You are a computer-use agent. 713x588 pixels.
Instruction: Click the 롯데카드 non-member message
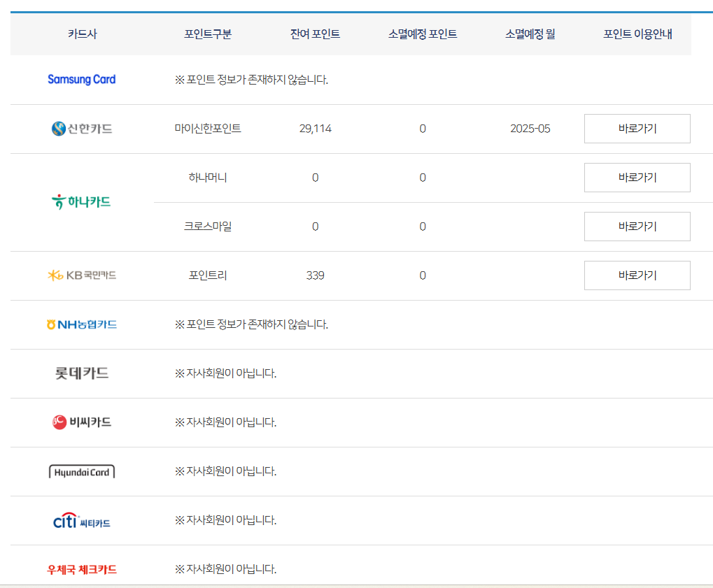pyautogui.click(x=225, y=373)
